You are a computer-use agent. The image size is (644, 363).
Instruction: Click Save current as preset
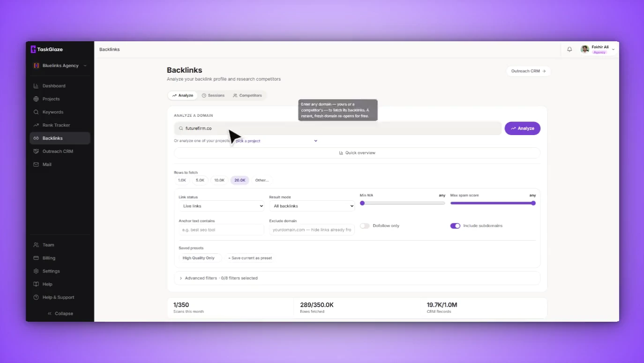pos(250,258)
